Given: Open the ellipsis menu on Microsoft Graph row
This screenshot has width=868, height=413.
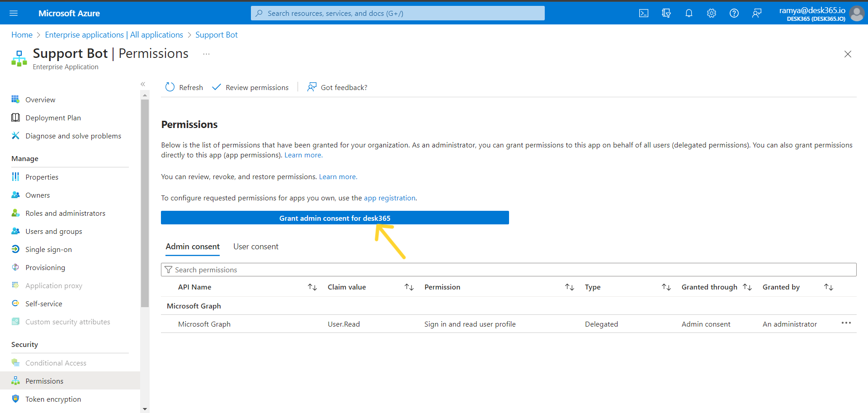Looking at the screenshot, I should pos(846,323).
